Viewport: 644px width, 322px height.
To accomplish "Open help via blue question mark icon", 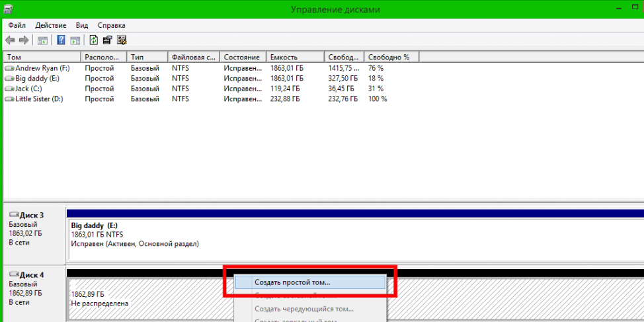I will [x=61, y=40].
